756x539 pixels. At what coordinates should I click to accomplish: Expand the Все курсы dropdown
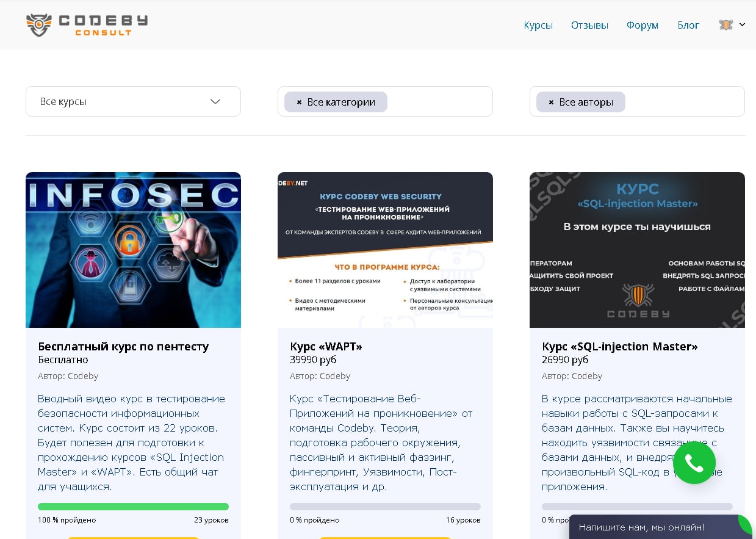point(133,101)
